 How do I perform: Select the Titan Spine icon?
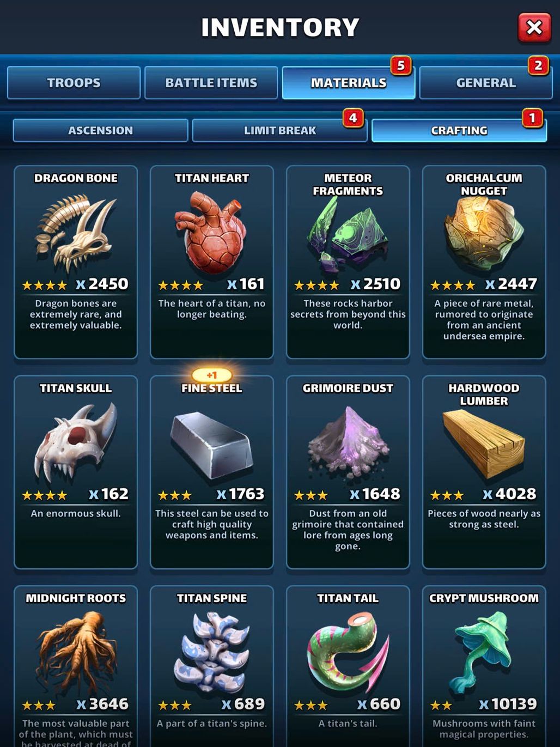click(211, 653)
